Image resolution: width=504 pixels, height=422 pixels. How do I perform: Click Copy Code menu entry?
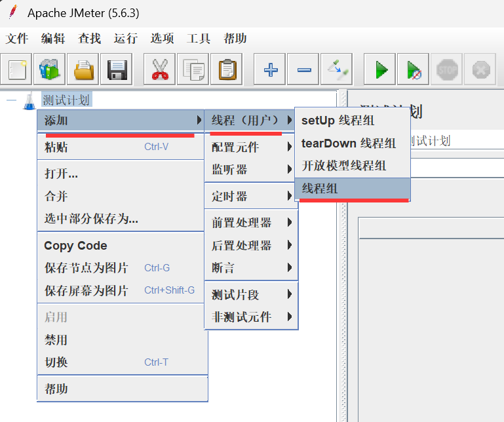(121, 246)
